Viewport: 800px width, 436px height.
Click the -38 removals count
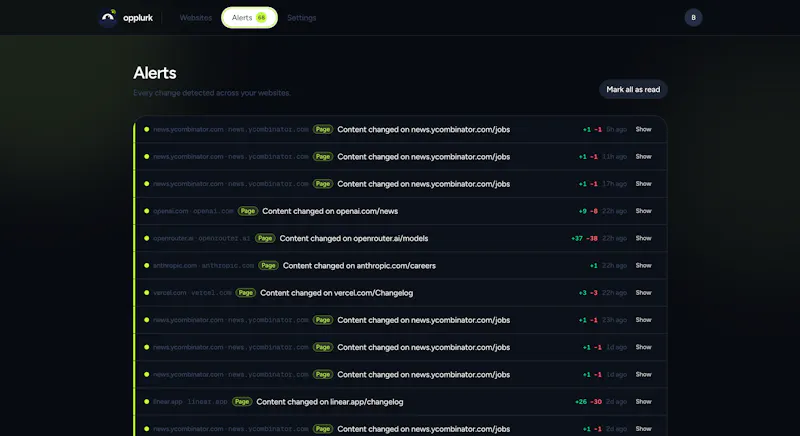pyautogui.click(x=592, y=238)
